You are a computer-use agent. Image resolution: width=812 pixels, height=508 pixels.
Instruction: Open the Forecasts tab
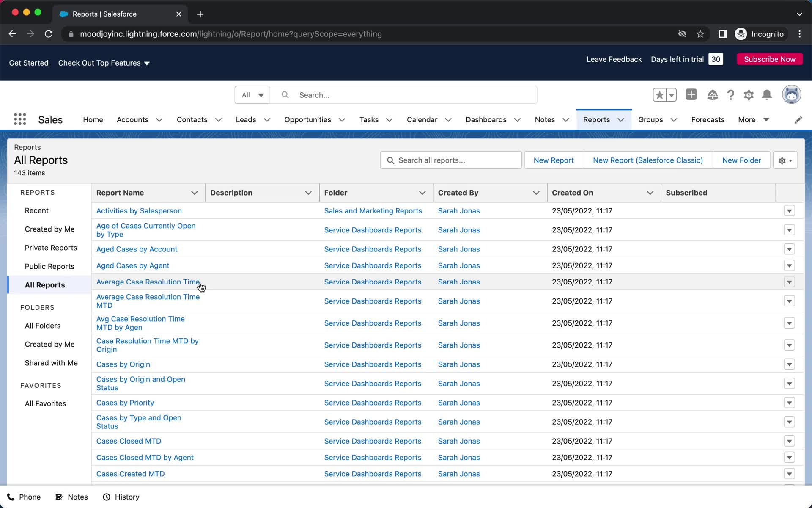pos(708,120)
